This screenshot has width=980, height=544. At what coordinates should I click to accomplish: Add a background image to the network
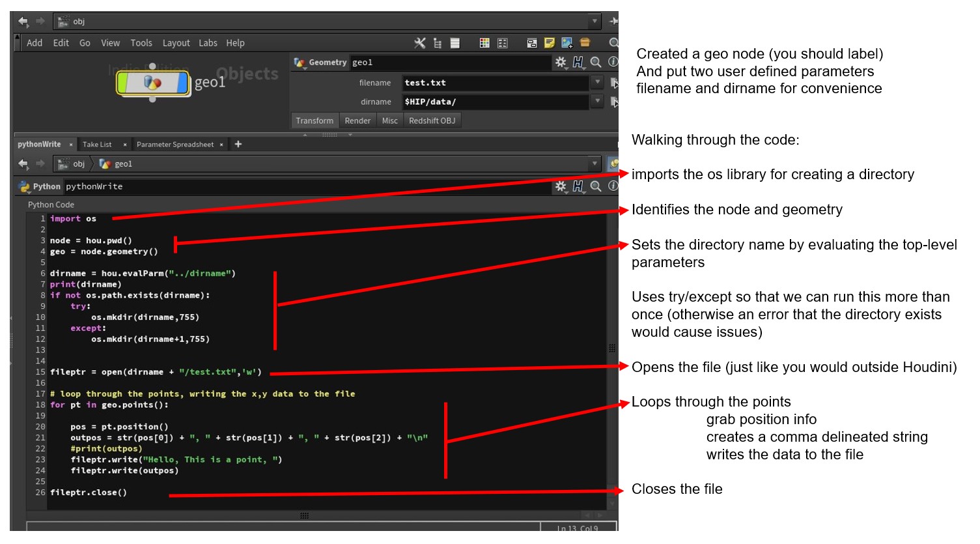567,43
